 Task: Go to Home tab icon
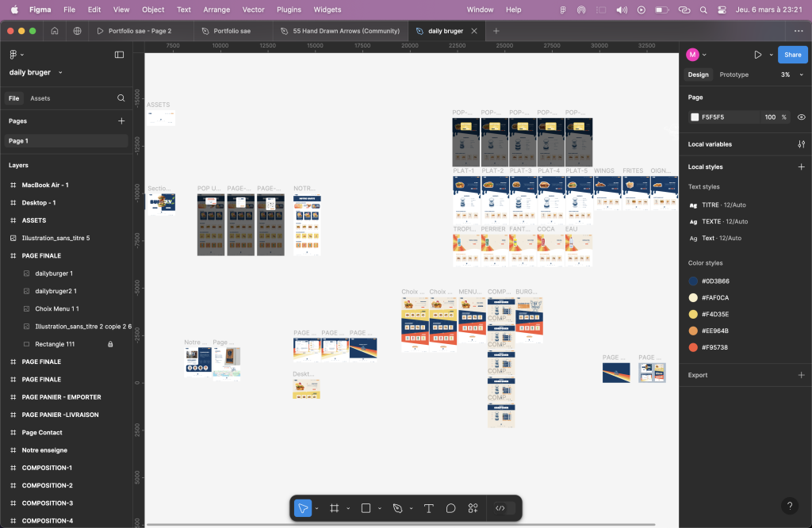click(x=55, y=31)
